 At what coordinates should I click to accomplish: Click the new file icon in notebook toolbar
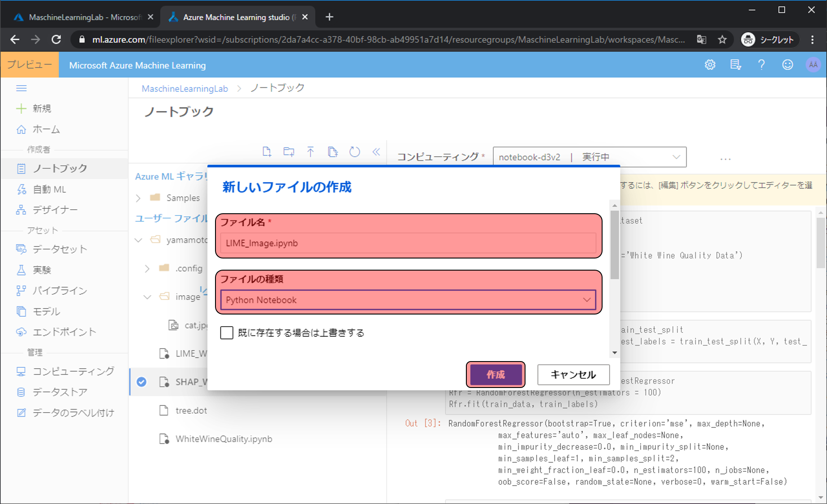(x=267, y=152)
